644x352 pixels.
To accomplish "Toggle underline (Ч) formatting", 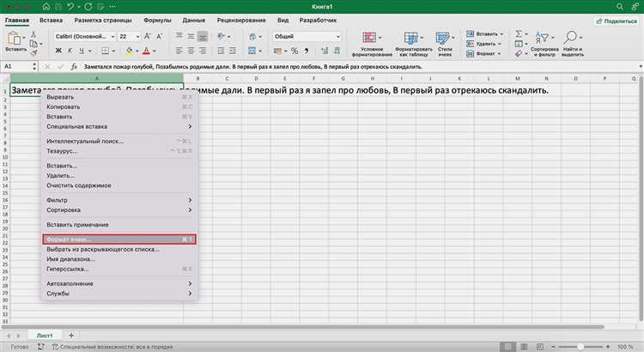I will (82, 51).
